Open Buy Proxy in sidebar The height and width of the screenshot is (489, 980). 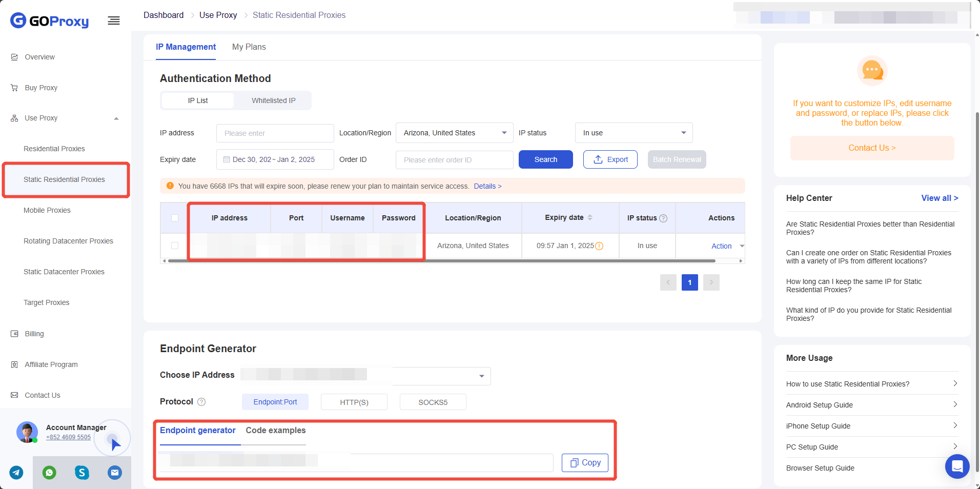(x=41, y=88)
